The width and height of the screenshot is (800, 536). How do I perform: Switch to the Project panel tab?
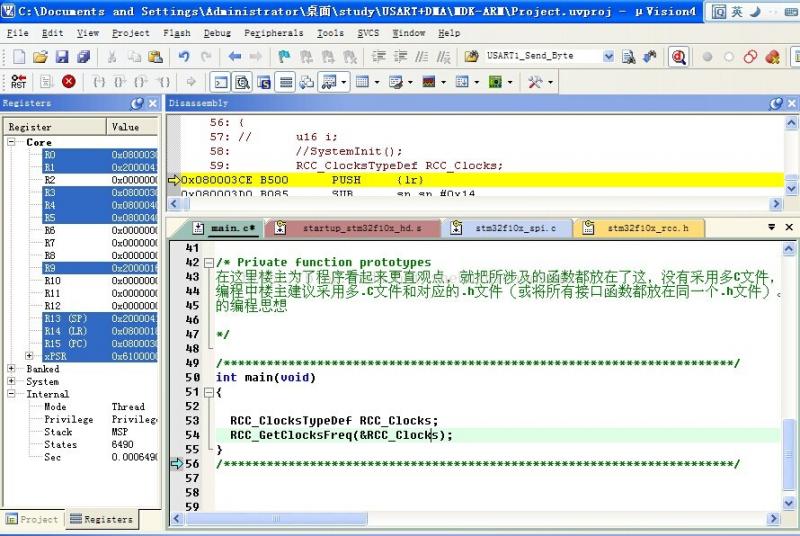click(32, 520)
